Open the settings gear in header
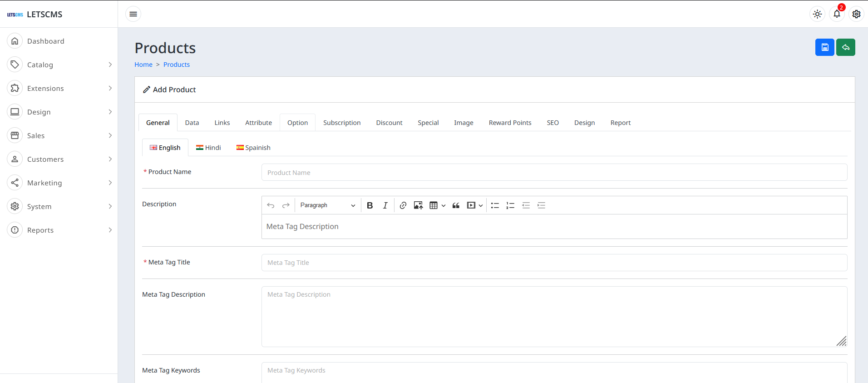 [856, 14]
